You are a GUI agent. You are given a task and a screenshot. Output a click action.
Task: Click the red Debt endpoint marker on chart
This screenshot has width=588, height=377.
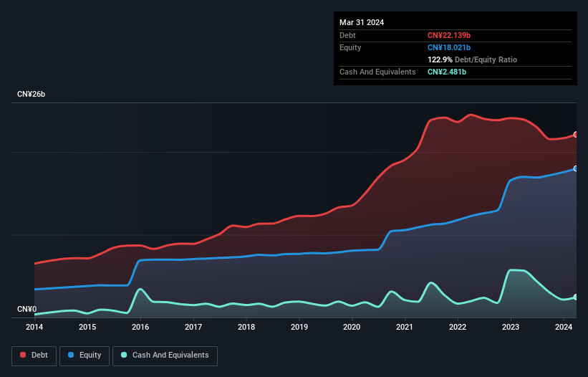576,134
